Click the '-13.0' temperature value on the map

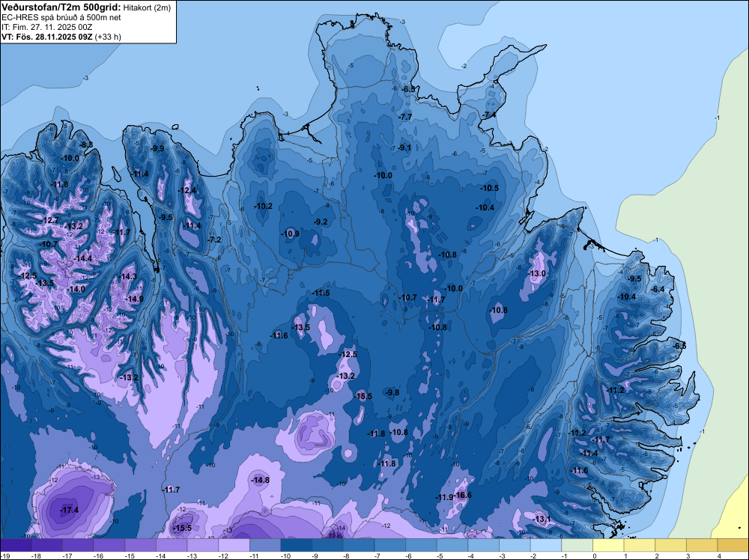537,273
